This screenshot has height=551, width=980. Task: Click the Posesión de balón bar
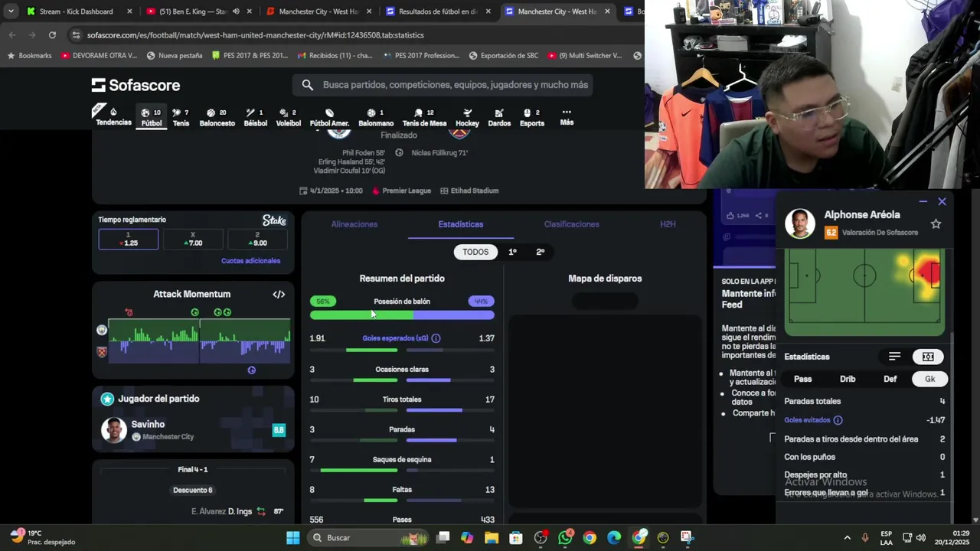tap(402, 315)
